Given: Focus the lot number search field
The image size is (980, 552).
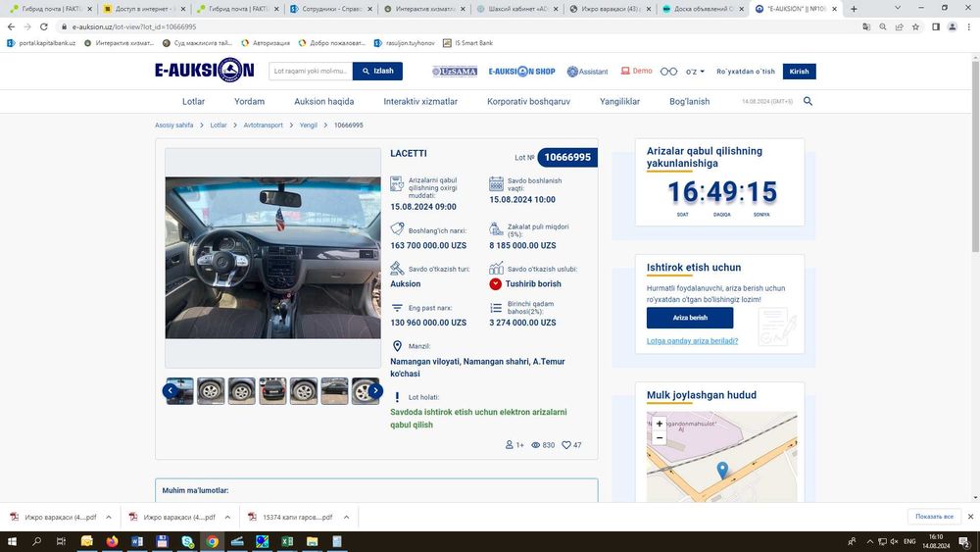Looking at the screenshot, I should pyautogui.click(x=311, y=72).
